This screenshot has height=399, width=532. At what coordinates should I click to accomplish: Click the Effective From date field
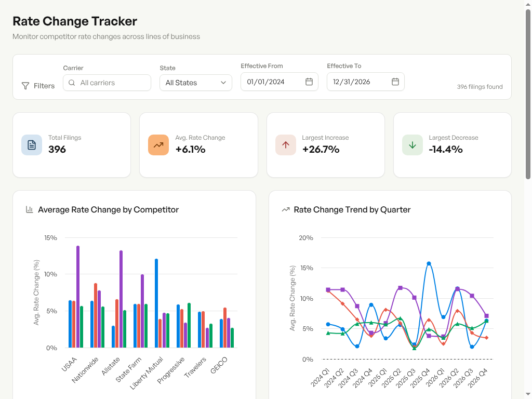pos(279,82)
